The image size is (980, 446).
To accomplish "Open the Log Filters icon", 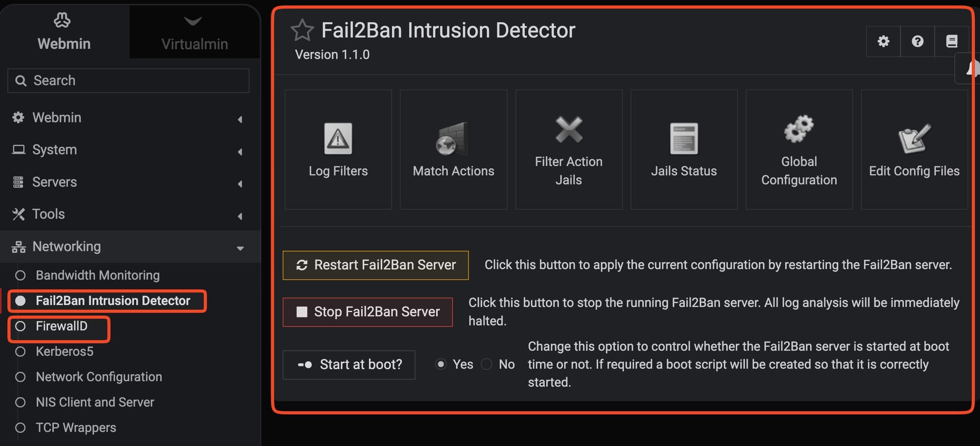I will tap(338, 139).
